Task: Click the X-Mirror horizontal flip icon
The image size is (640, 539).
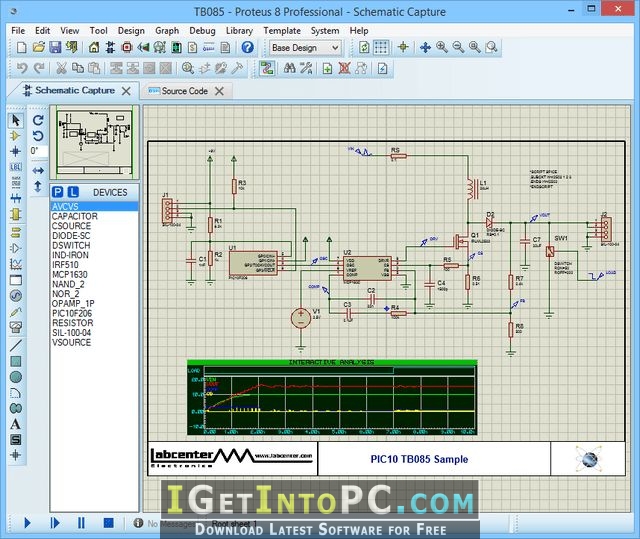Action: (38, 171)
